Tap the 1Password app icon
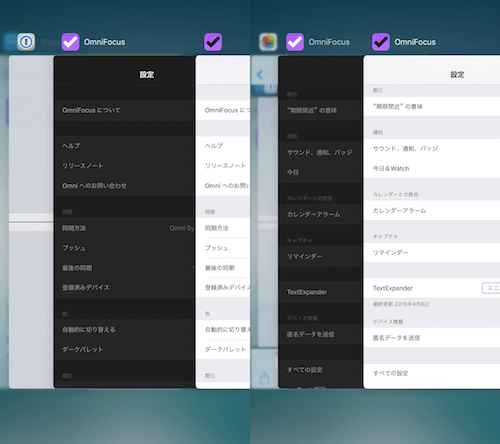The image size is (500, 444). click(26, 42)
